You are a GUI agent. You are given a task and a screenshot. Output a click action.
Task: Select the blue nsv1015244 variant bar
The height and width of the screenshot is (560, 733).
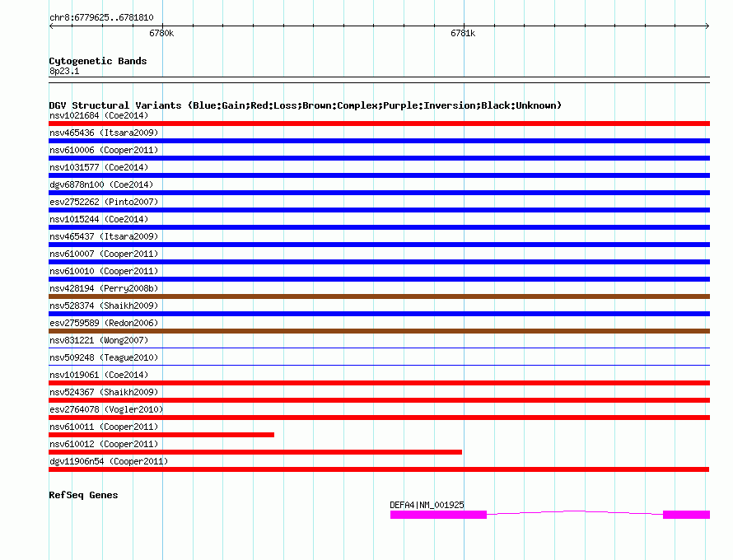click(x=379, y=227)
